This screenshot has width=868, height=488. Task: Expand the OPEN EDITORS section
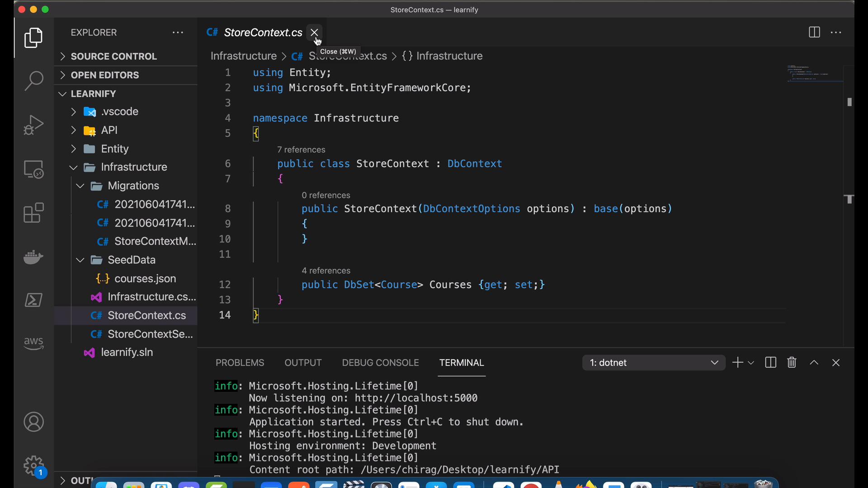click(126, 75)
